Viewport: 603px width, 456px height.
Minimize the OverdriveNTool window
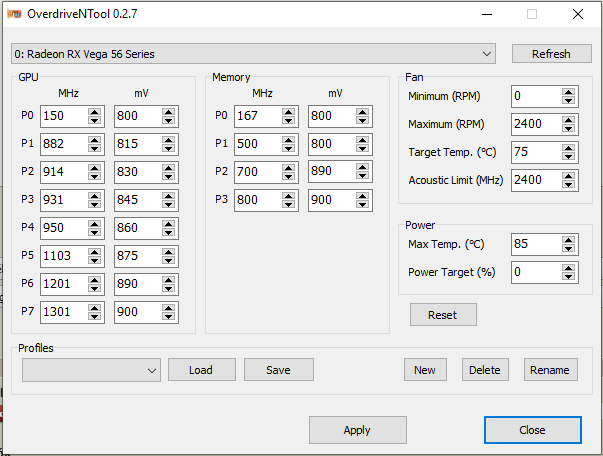[x=487, y=15]
